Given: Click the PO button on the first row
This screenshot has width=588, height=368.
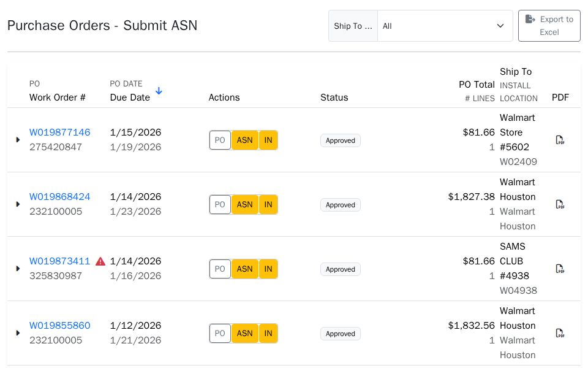Looking at the screenshot, I should (220, 140).
